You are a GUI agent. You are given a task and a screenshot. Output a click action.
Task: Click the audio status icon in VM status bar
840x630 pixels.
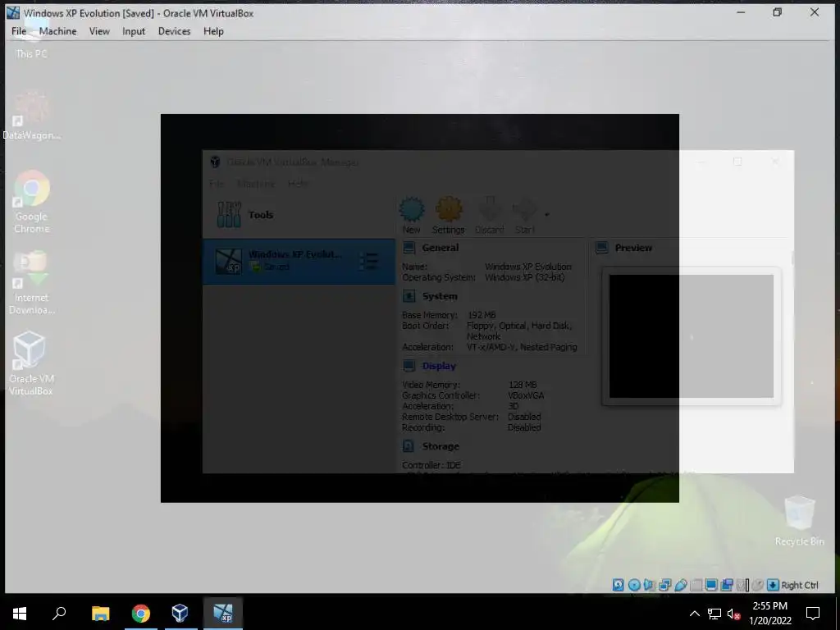click(650, 585)
